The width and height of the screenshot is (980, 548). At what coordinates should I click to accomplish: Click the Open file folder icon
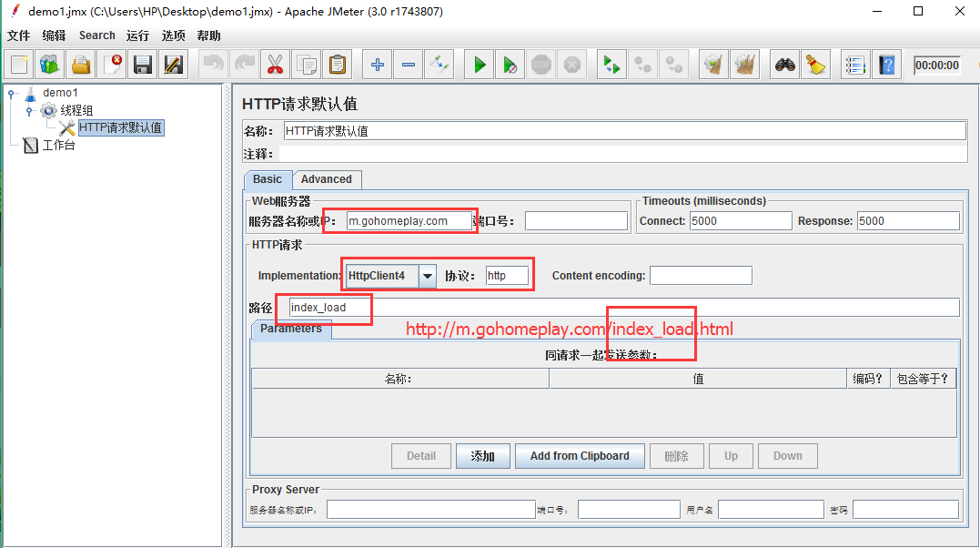[x=81, y=65]
